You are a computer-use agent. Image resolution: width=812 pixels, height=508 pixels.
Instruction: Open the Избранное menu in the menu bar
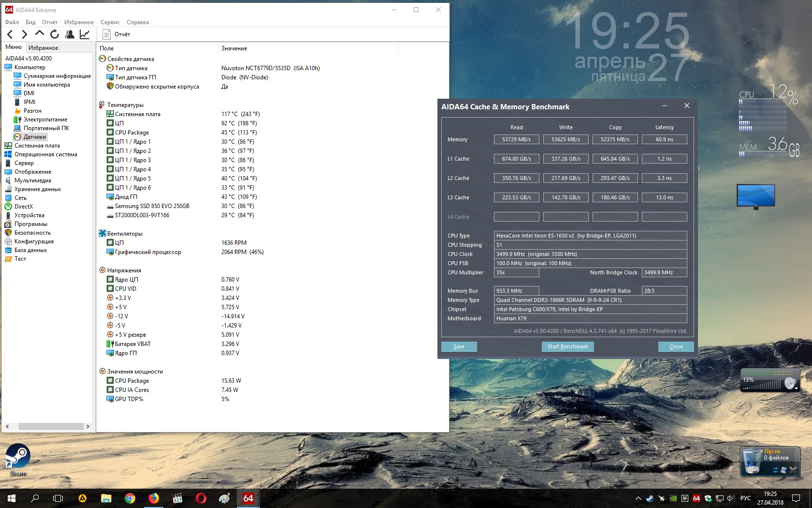click(x=79, y=22)
